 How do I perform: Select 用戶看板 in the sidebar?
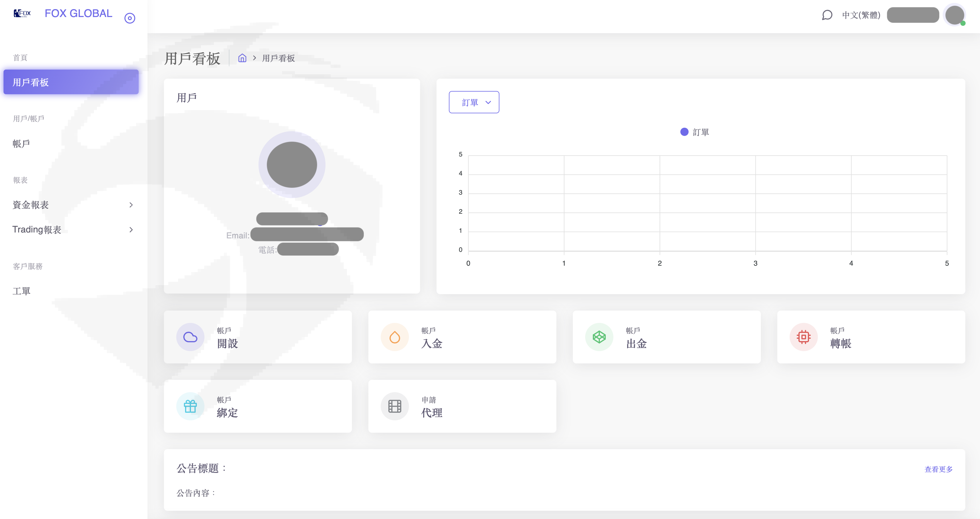(x=71, y=82)
